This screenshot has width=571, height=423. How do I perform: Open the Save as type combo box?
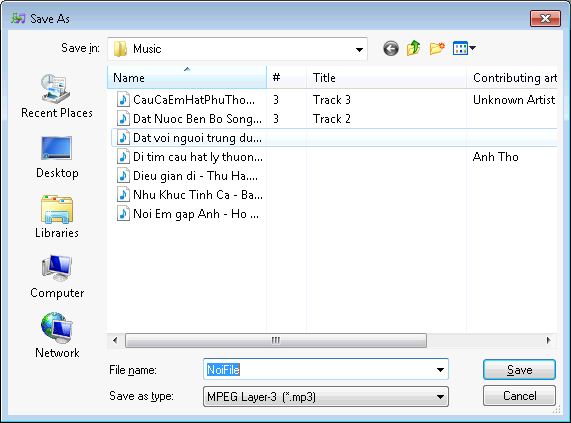point(326,396)
